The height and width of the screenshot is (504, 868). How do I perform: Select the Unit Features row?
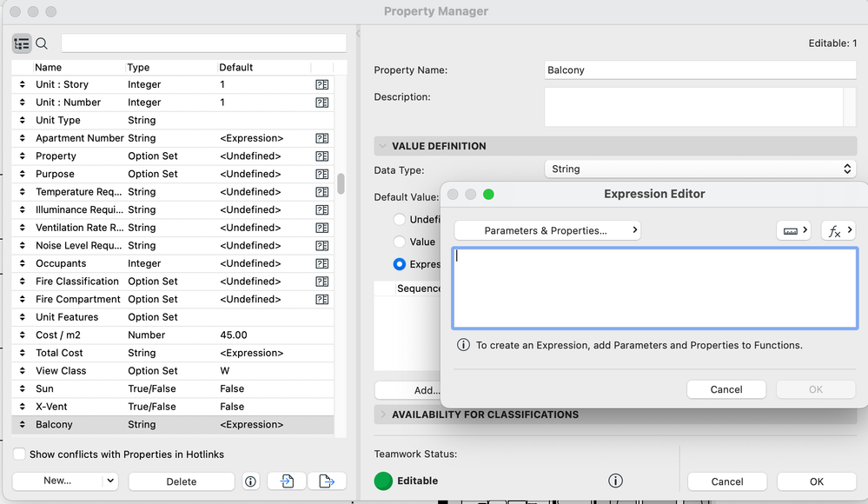click(x=173, y=317)
